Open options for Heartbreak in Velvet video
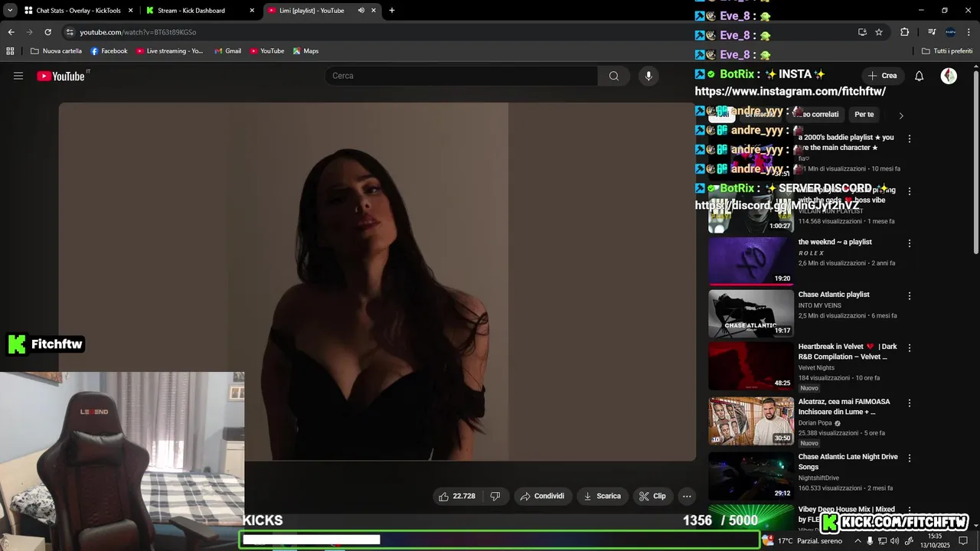Screen dimensions: 980x551 pyautogui.click(x=910, y=348)
